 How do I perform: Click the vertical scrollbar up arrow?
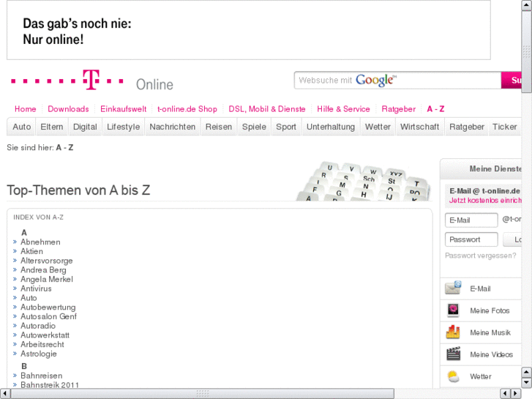pyautogui.click(x=527, y=5)
